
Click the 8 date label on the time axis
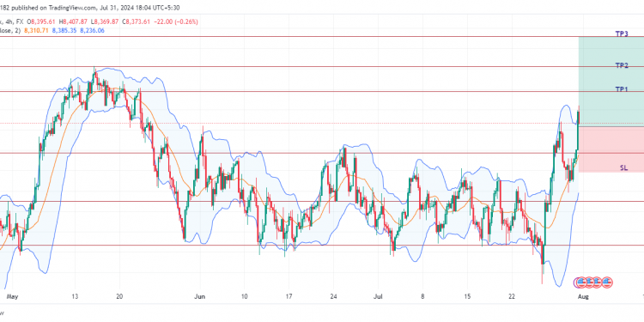[x=422, y=296]
